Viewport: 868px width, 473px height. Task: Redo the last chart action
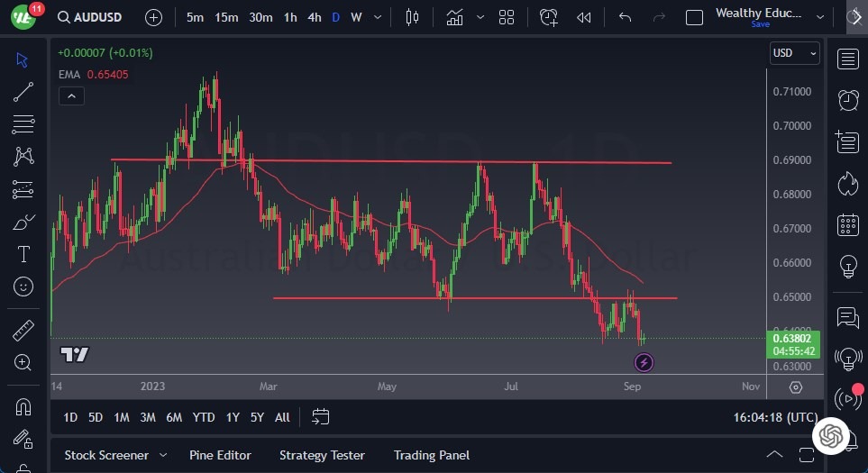(659, 18)
